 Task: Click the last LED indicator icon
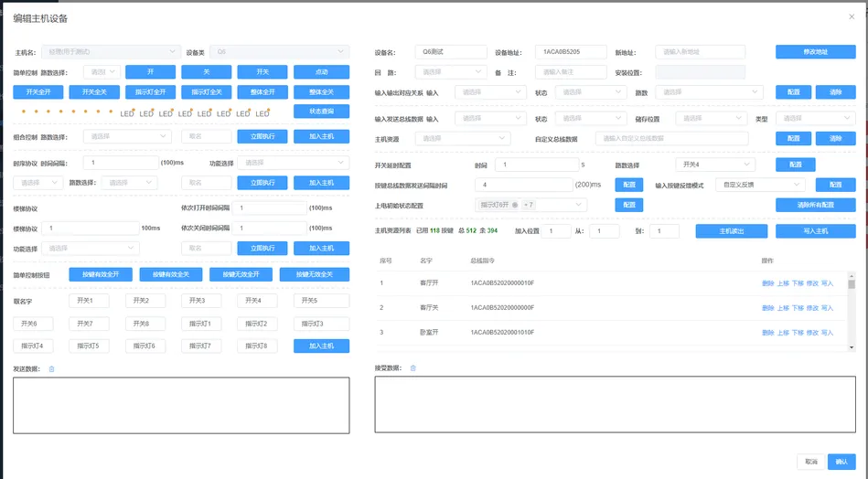(x=263, y=113)
